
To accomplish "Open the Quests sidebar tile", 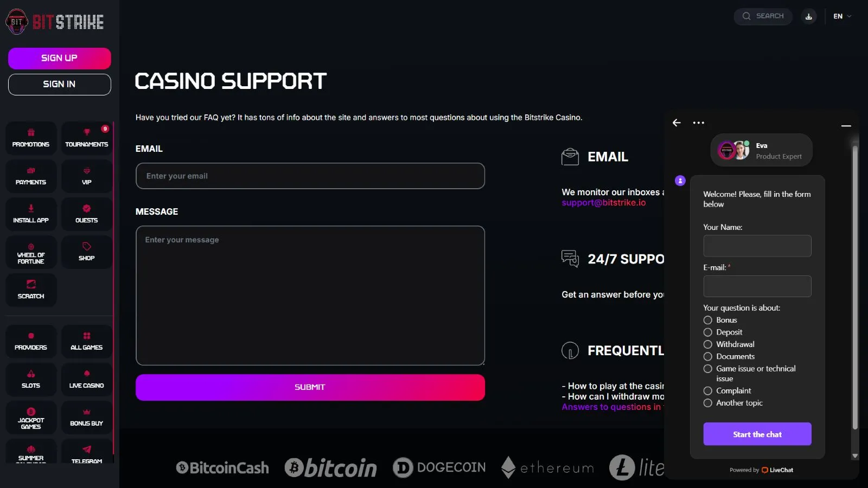I will pos(87,214).
